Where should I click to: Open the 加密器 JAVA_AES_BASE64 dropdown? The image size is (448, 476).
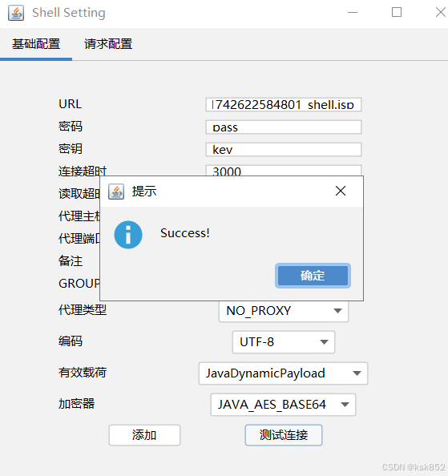pyautogui.click(x=283, y=405)
